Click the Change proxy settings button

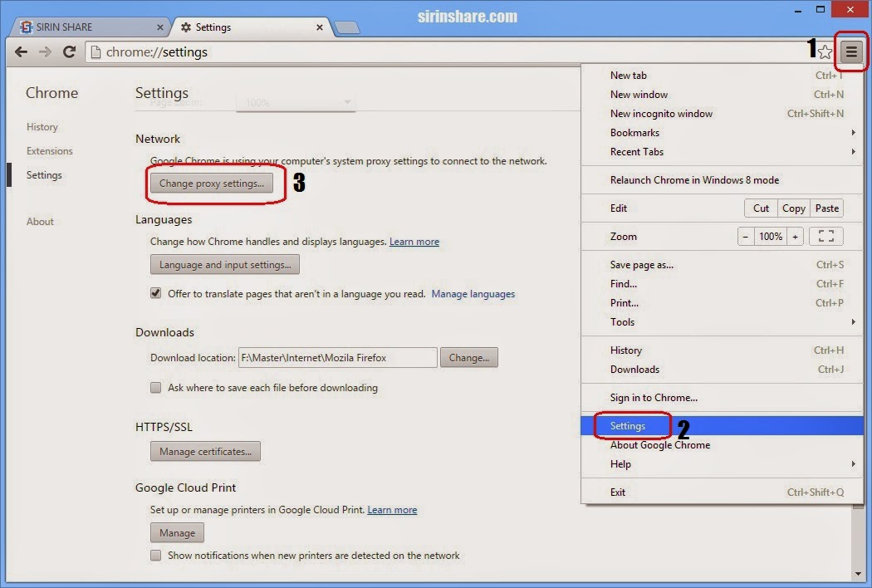coord(211,183)
